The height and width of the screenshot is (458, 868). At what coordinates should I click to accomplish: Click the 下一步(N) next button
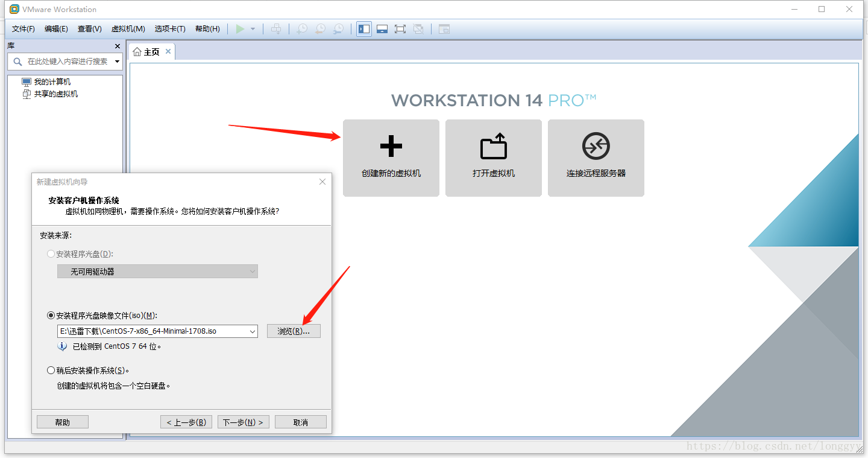244,422
